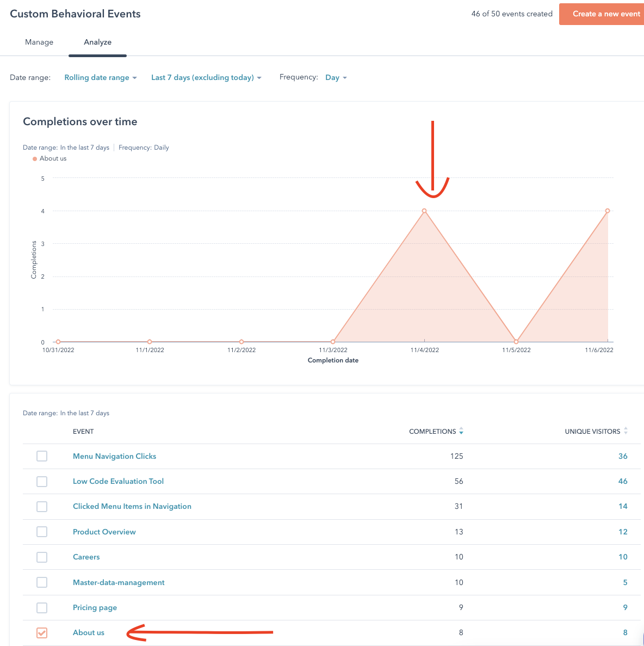This screenshot has height=646, width=644.
Task: Switch to the Manage tab
Action: tap(39, 42)
